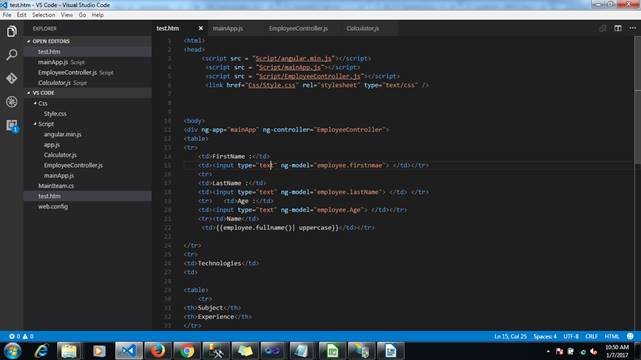
Task: Open mainApp.js in the Script folder
Action: [x=59, y=175]
